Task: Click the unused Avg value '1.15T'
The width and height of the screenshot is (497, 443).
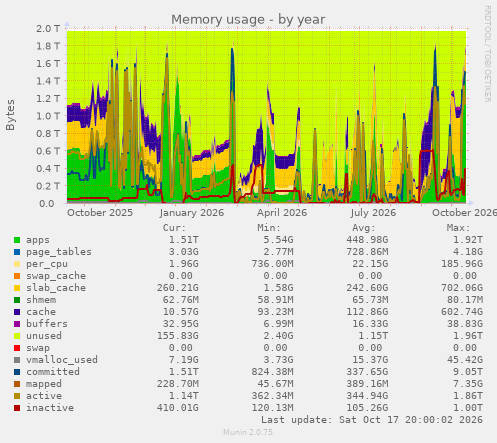Action: coord(373,336)
